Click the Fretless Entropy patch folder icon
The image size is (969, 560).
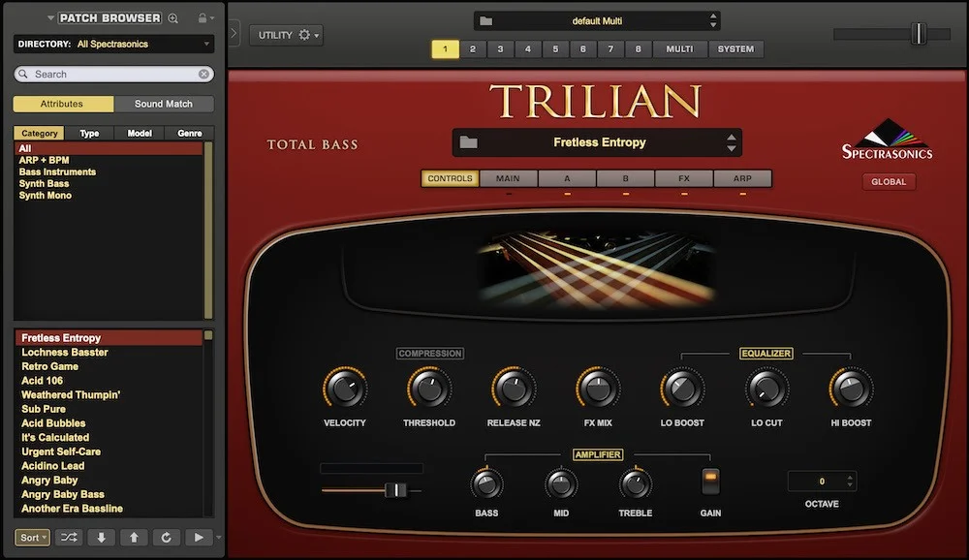[468, 142]
